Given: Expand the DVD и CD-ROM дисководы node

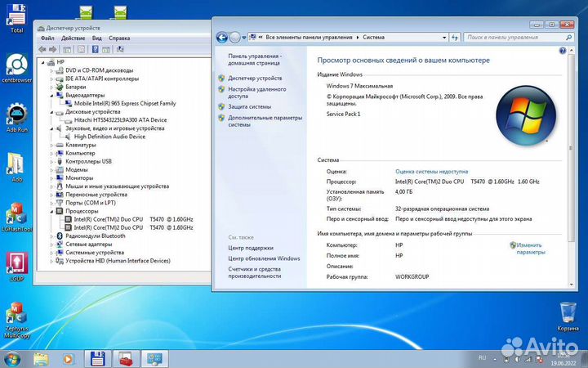Looking at the screenshot, I should click(52, 70).
